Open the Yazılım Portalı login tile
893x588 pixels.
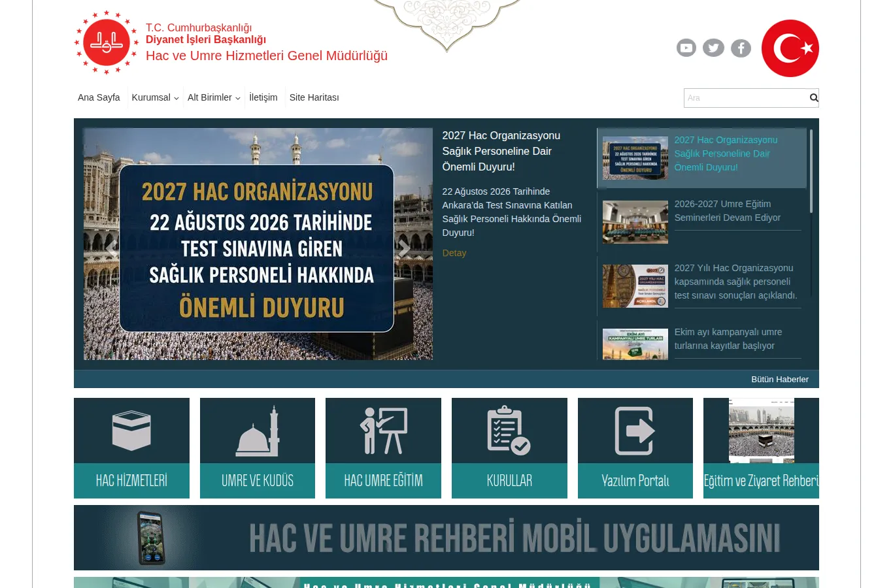(x=635, y=448)
